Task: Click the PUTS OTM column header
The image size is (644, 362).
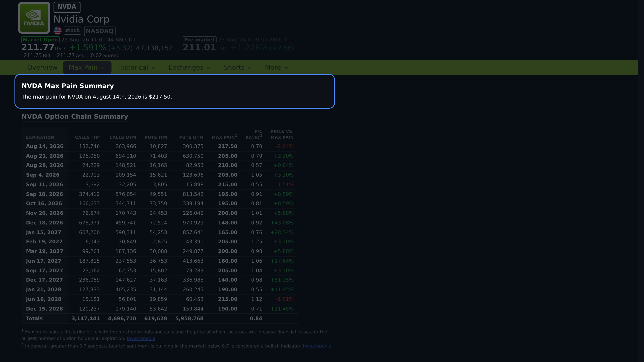Action: pyautogui.click(x=191, y=137)
